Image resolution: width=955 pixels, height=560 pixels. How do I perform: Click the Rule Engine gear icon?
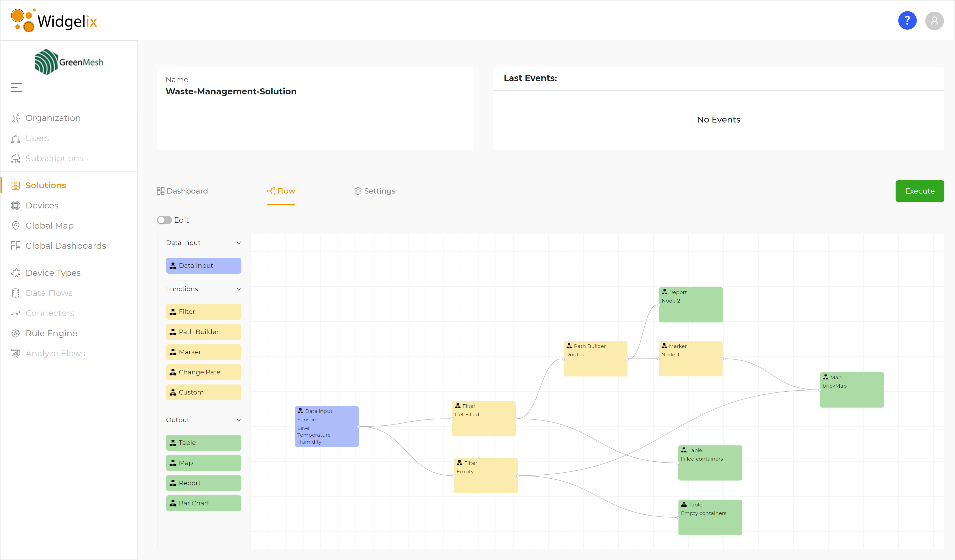(x=16, y=333)
